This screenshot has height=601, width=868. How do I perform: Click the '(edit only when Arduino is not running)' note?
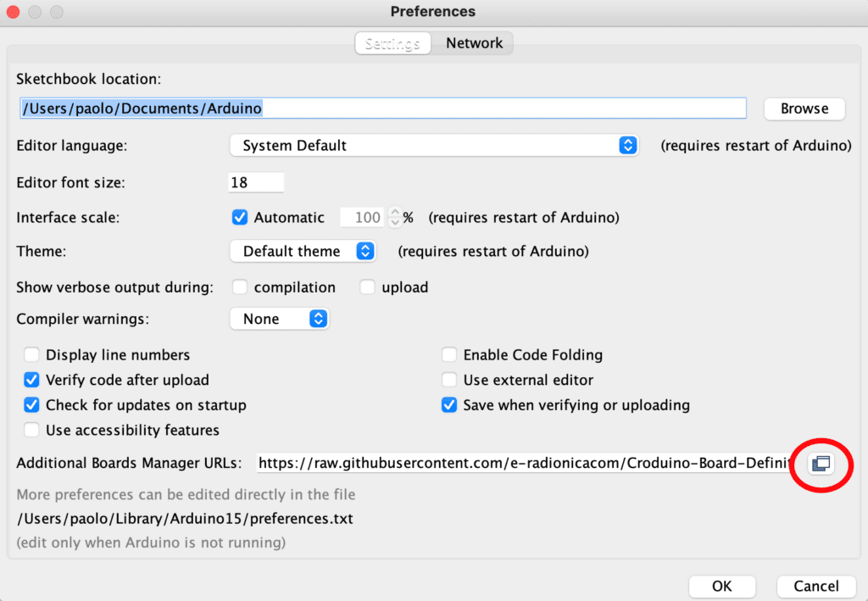click(151, 543)
